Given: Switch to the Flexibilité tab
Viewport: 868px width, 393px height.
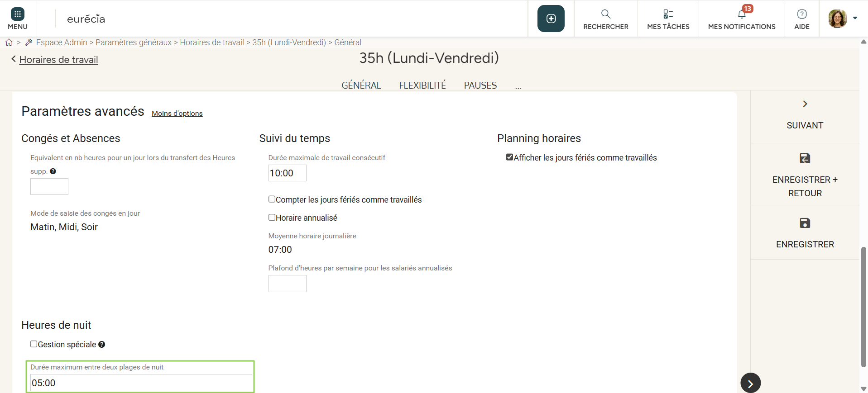Looking at the screenshot, I should point(422,85).
